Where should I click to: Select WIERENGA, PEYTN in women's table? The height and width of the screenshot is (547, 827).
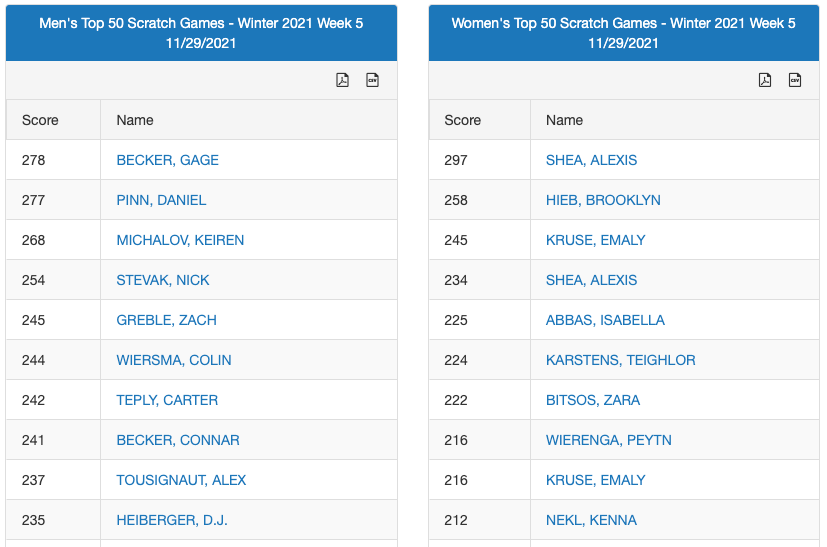click(609, 440)
